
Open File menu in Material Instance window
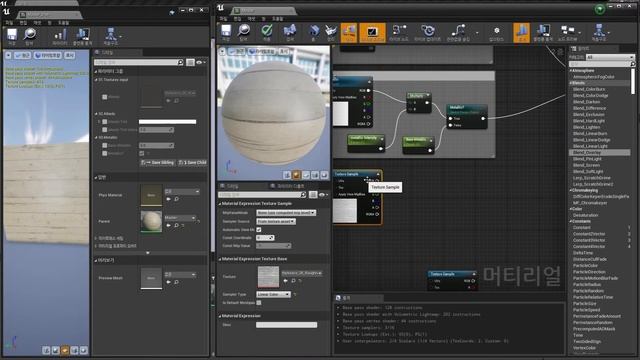9,23
